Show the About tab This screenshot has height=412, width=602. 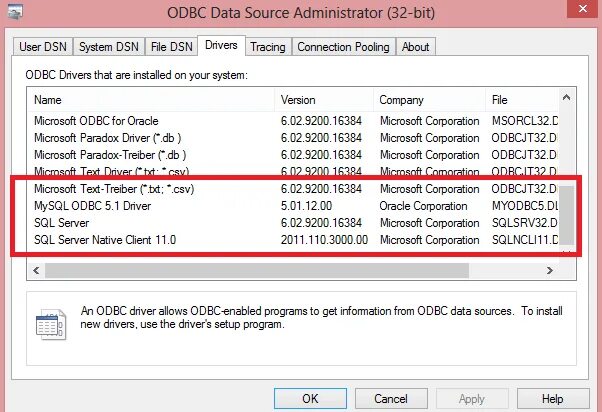415,47
